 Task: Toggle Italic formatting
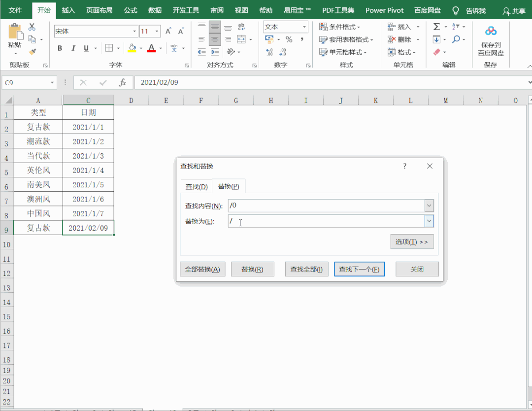pos(73,48)
